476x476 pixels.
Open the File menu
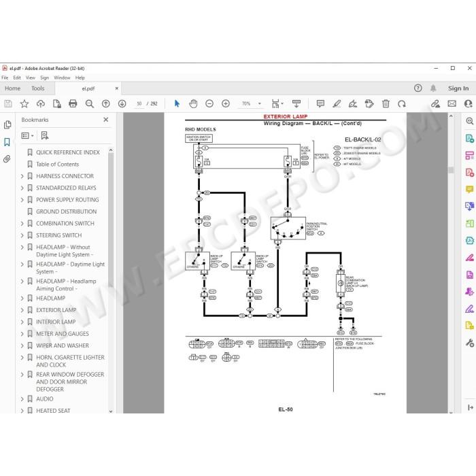coord(5,78)
